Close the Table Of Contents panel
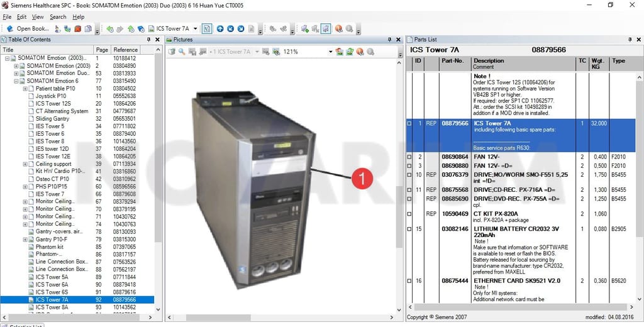 (157, 40)
